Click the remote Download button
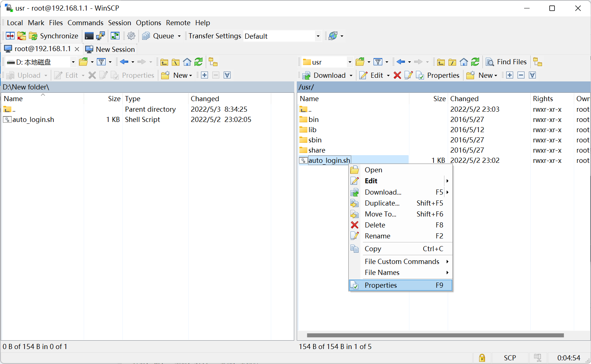 [x=325, y=75]
